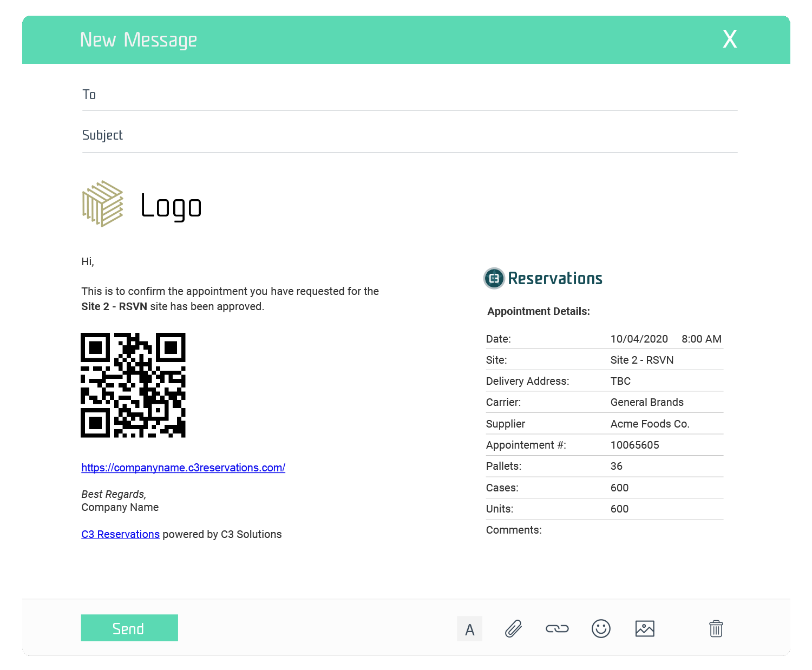Viewport: 812px width, 670px height.
Task: Send the message
Action: (x=129, y=628)
